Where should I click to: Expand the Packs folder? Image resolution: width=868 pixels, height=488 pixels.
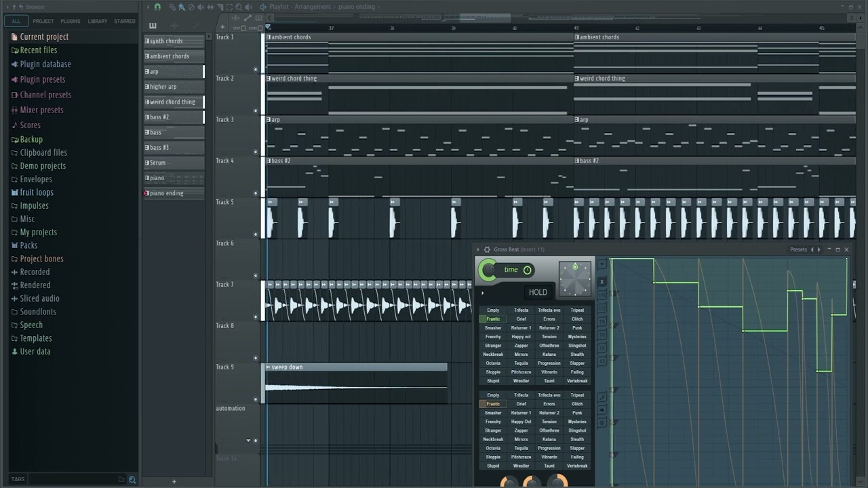pos(28,245)
